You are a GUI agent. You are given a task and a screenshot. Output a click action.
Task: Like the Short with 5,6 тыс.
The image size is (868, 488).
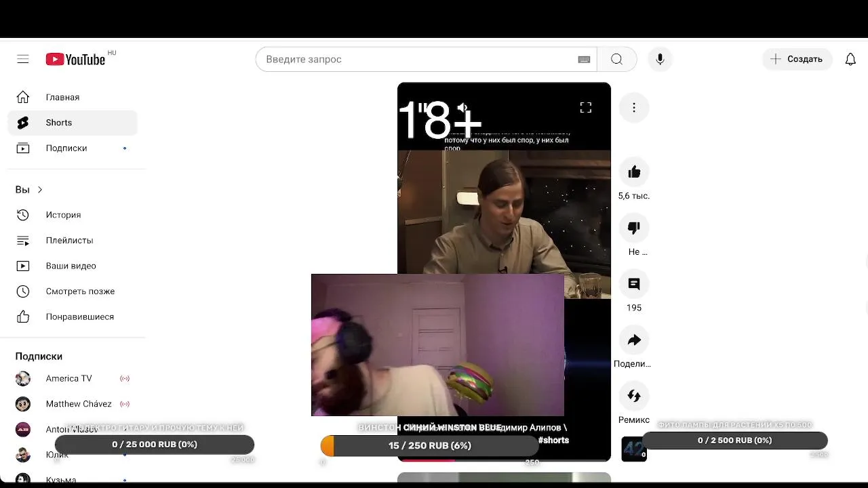pos(634,172)
